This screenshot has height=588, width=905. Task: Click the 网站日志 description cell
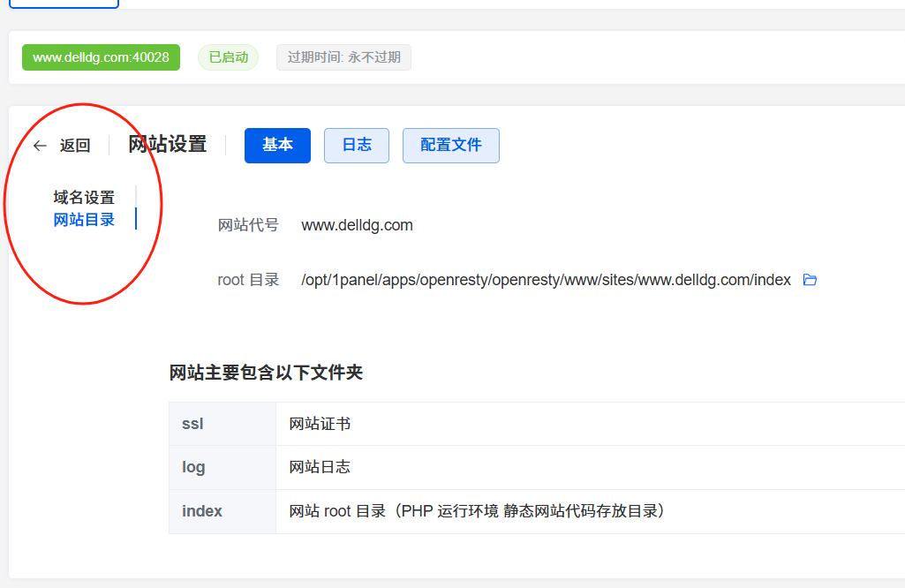pyautogui.click(x=591, y=467)
